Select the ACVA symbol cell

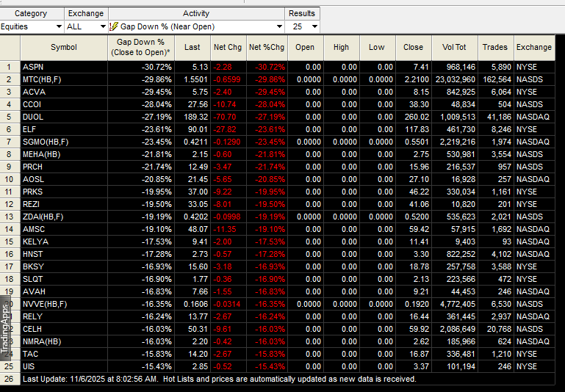pyautogui.click(x=64, y=92)
